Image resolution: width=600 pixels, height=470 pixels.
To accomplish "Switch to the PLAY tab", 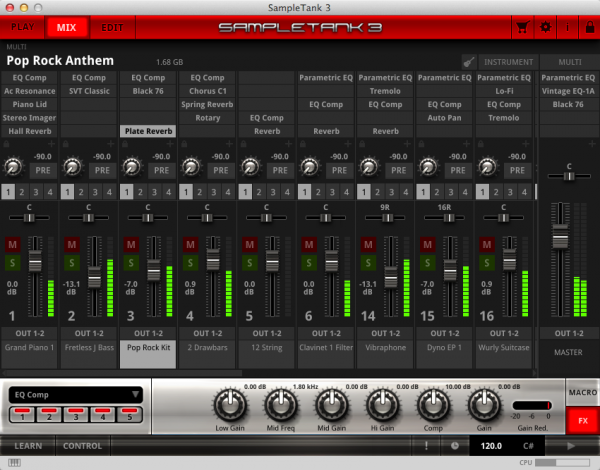I will click(x=22, y=27).
